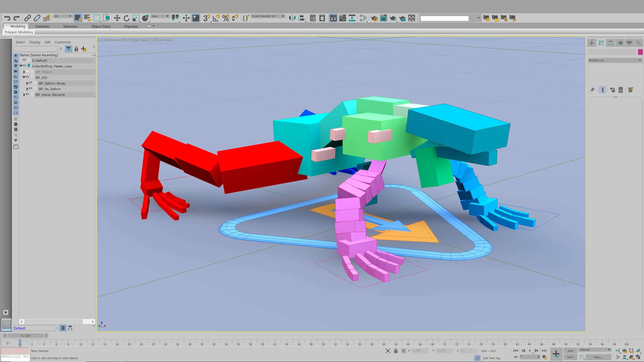Switch to the Object Paint ribbon tab
Screen dimensions: 644x362
(x=101, y=26)
